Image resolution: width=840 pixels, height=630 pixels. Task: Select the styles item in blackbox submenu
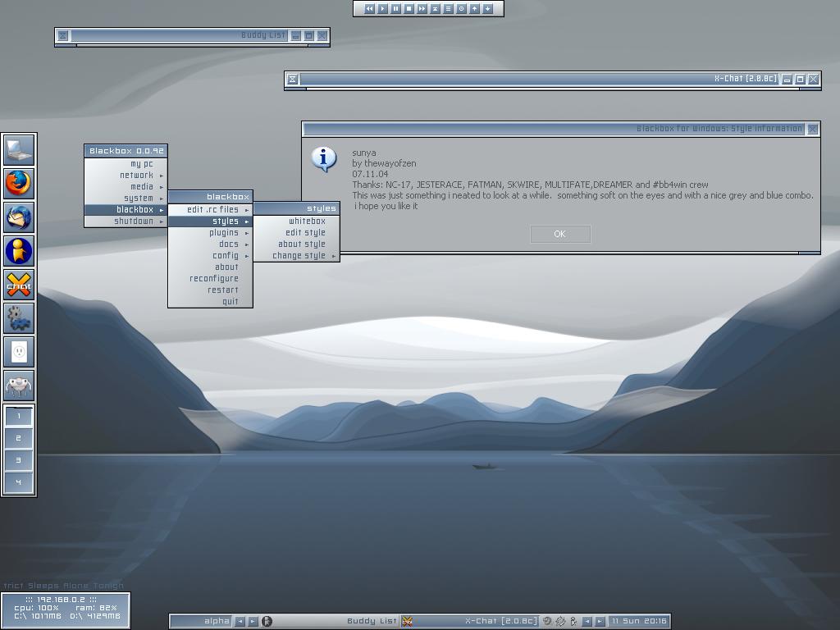[210, 221]
